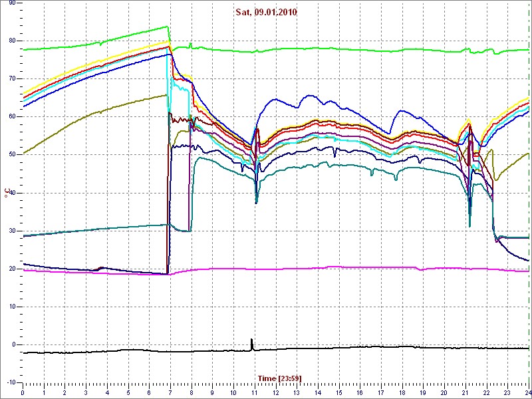Click hour label 5 on the time axis
The image size is (532, 399).
click(x=128, y=393)
